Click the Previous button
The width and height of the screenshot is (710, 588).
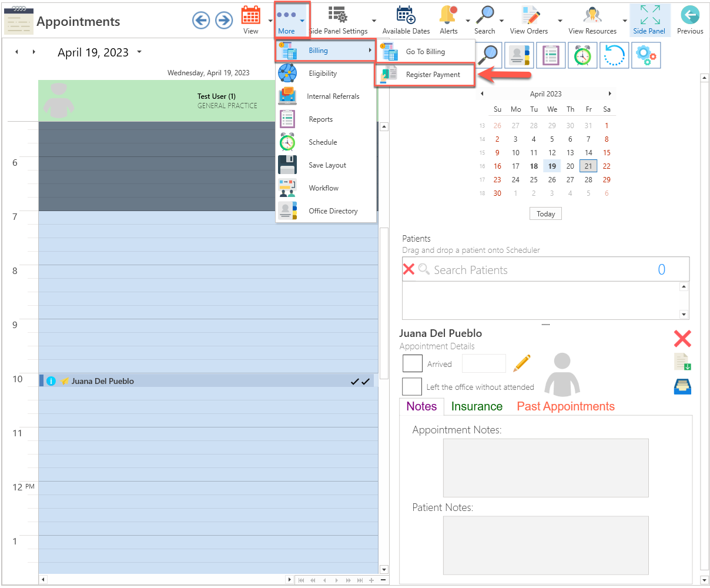pos(690,21)
